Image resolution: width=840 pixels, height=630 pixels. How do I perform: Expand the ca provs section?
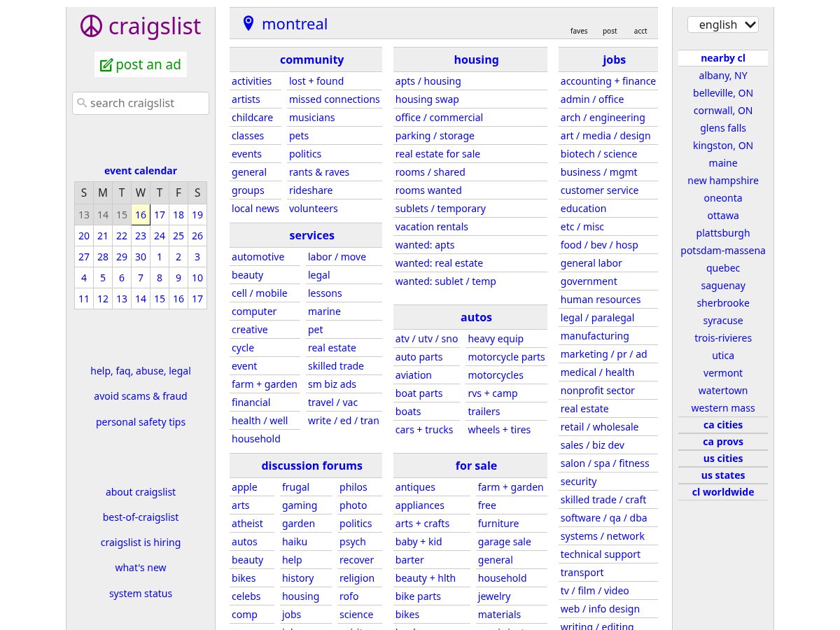[723, 442]
